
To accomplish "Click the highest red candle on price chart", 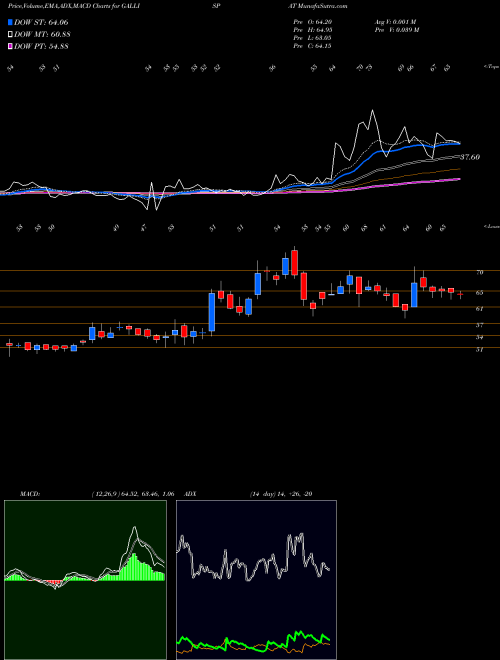I will (x=295, y=263).
